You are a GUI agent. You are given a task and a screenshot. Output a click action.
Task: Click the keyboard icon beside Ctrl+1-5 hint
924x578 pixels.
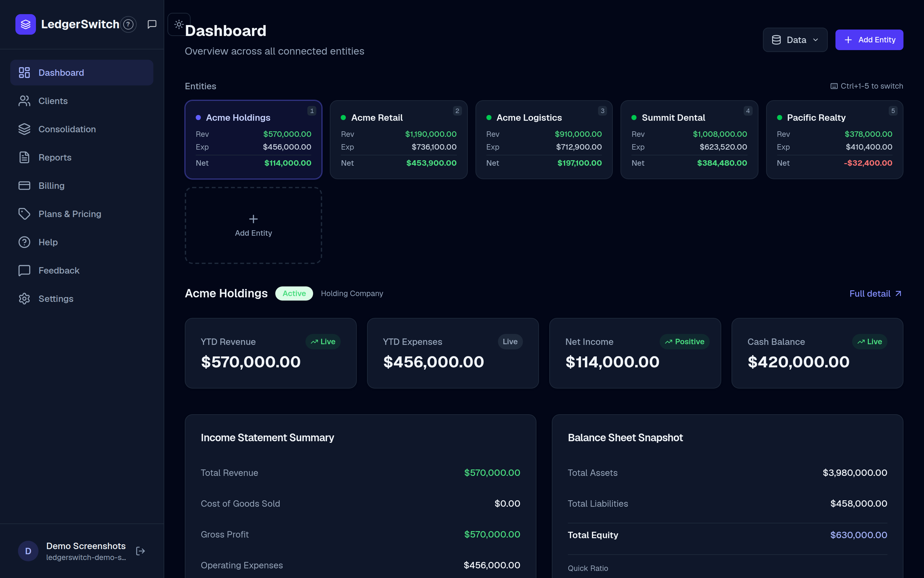click(x=834, y=86)
